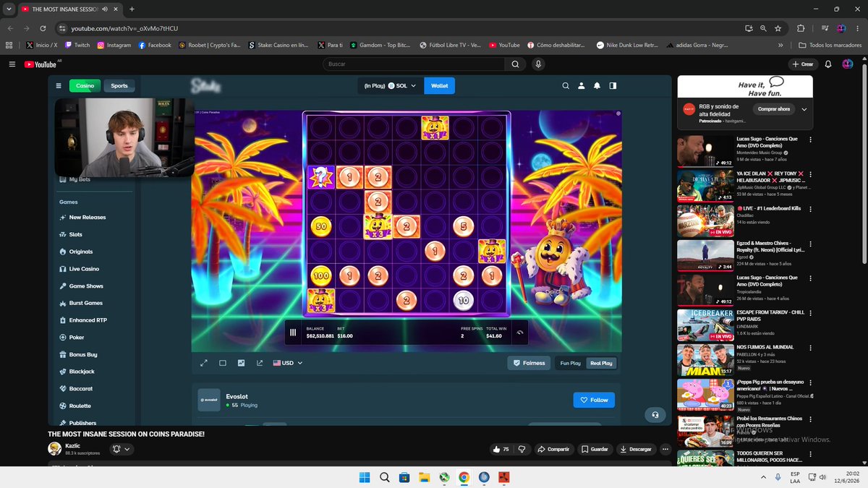Click the Crear button
868x488 pixels.
click(x=803, y=64)
